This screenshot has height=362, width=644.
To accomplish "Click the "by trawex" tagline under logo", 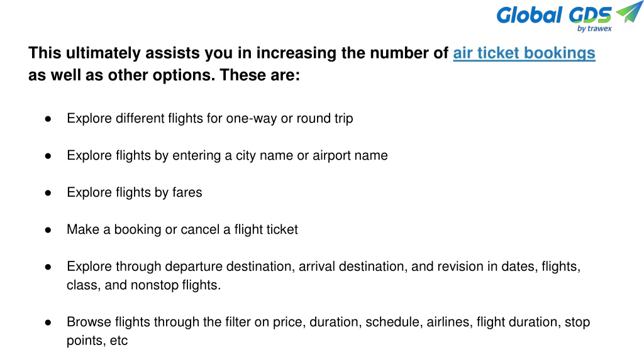I will (594, 29).
